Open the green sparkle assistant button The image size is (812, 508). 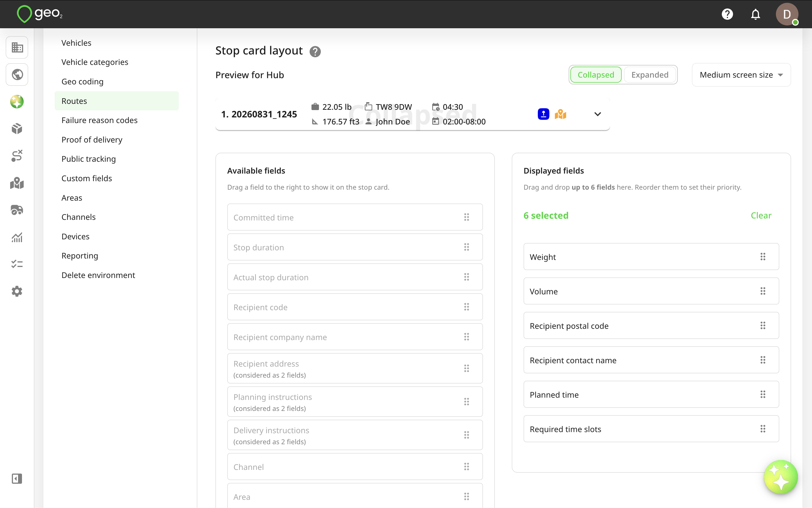coord(780,477)
